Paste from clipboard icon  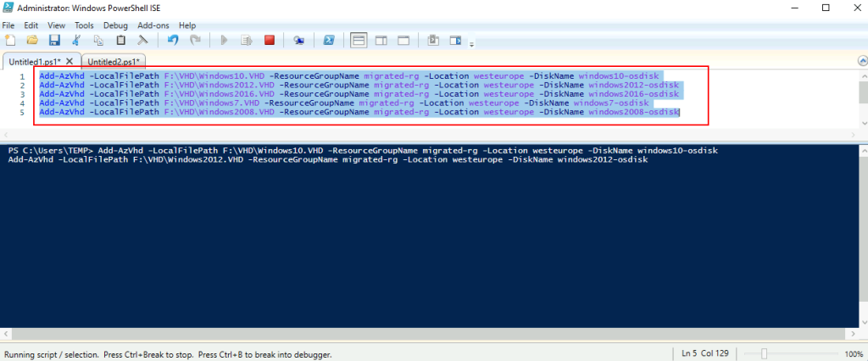[120, 40]
